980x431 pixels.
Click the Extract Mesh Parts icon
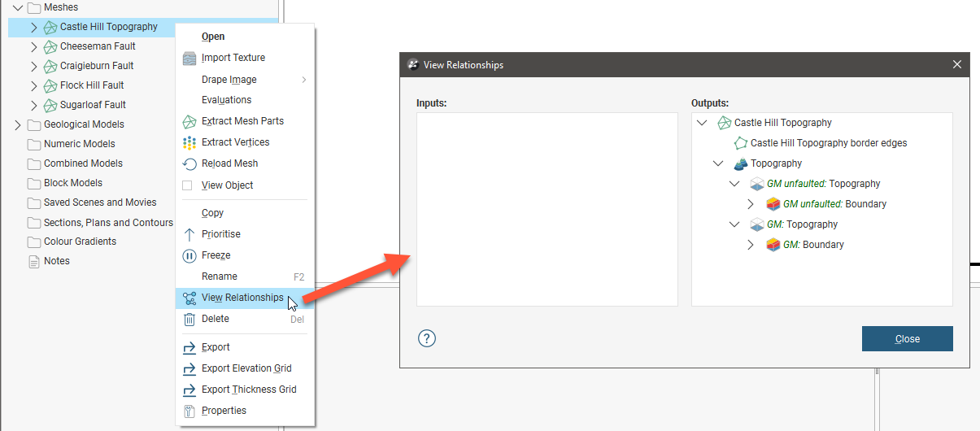click(x=189, y=121)
